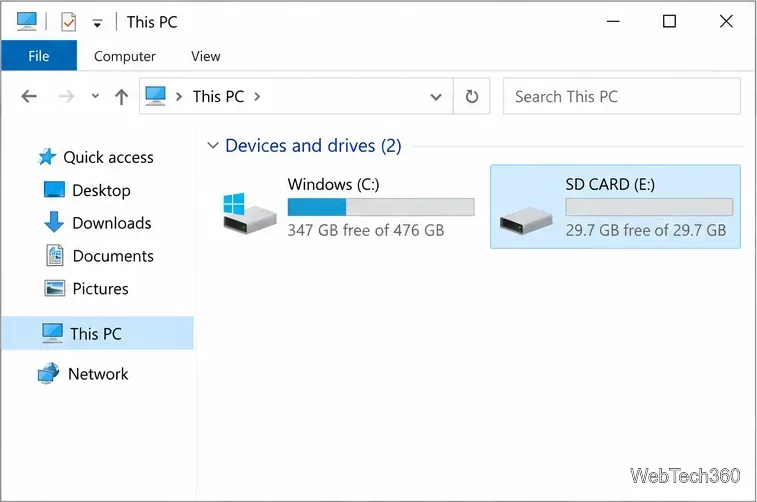
Task: Click the 347 GB free of 476 GB text
Action: [366, 230]
